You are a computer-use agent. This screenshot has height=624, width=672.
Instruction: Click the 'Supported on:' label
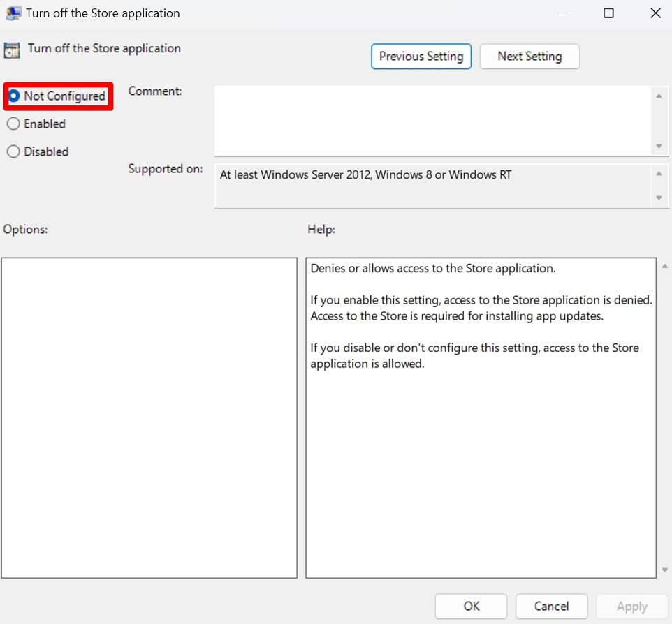166,169
